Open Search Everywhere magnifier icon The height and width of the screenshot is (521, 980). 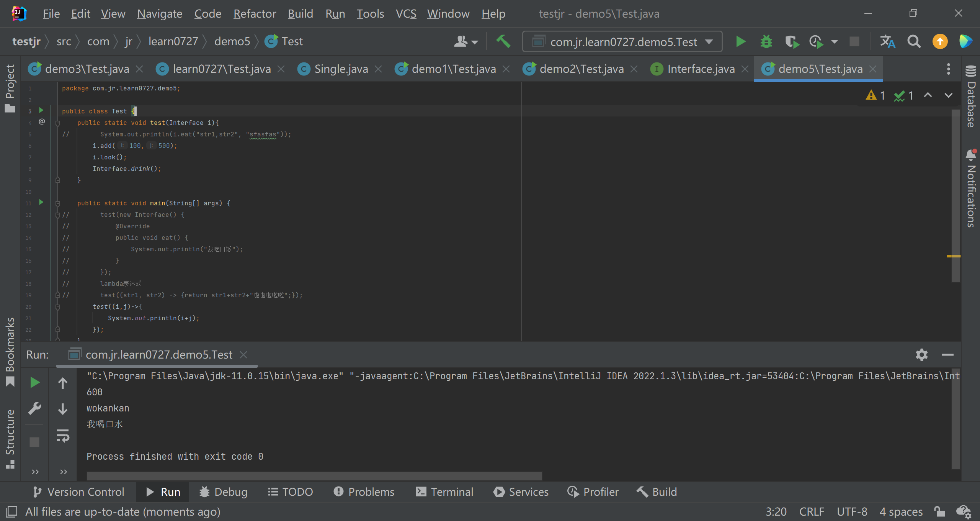click(914, 41)
